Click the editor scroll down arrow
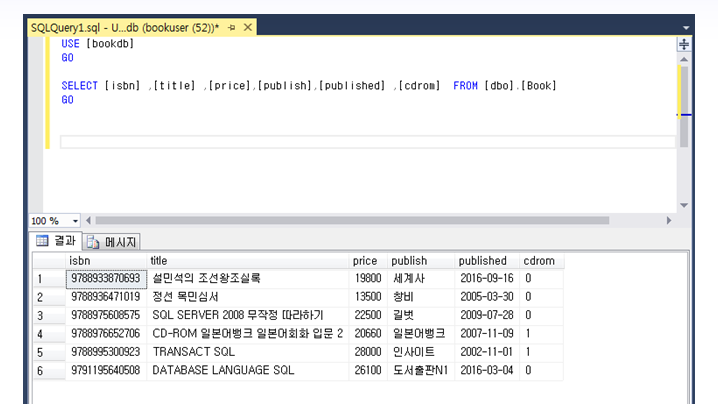Screen dimensions: 718x416 coord(684,205)
